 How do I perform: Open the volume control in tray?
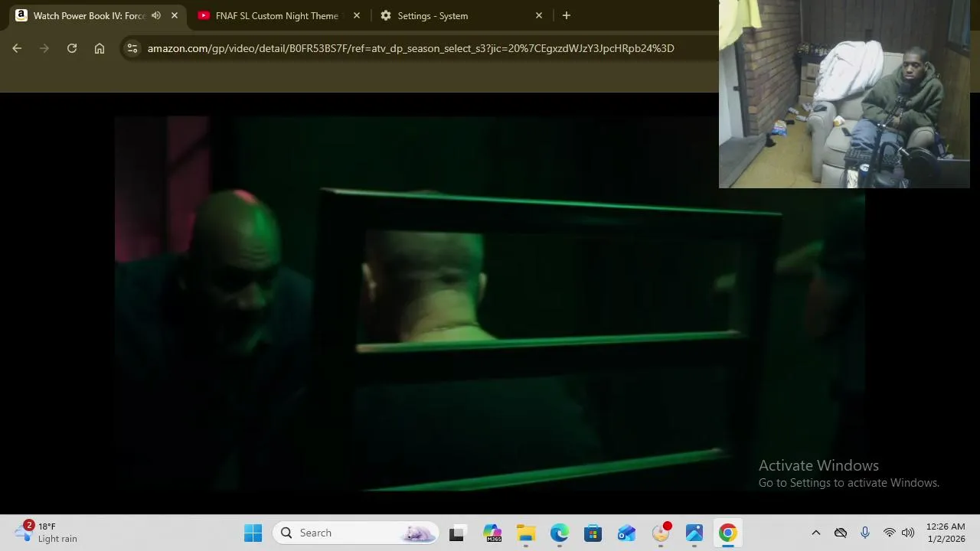[908, 533]
